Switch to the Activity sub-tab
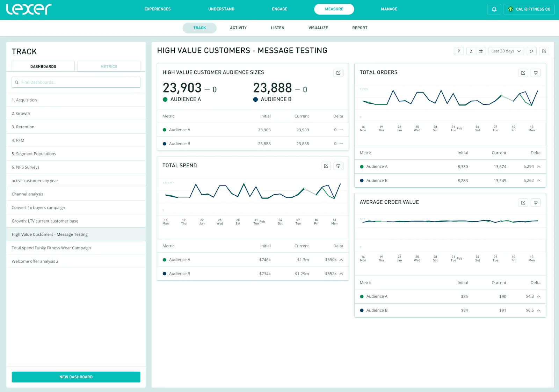The height and width of the screenshot is (392, 559). [238, 28]
